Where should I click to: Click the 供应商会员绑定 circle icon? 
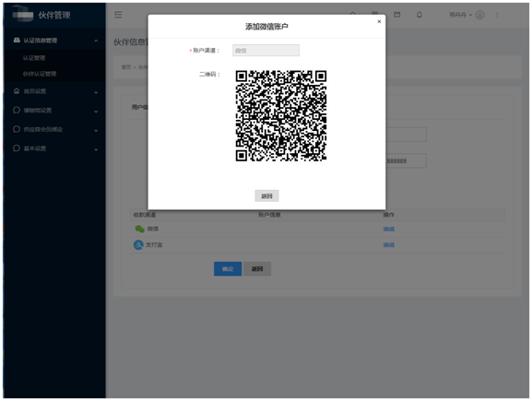[17, 129]
